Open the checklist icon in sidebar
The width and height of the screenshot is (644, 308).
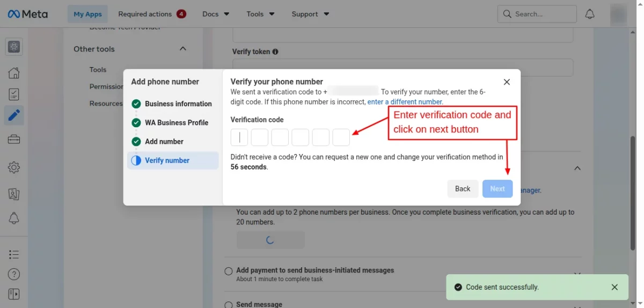tap(14, 94)
